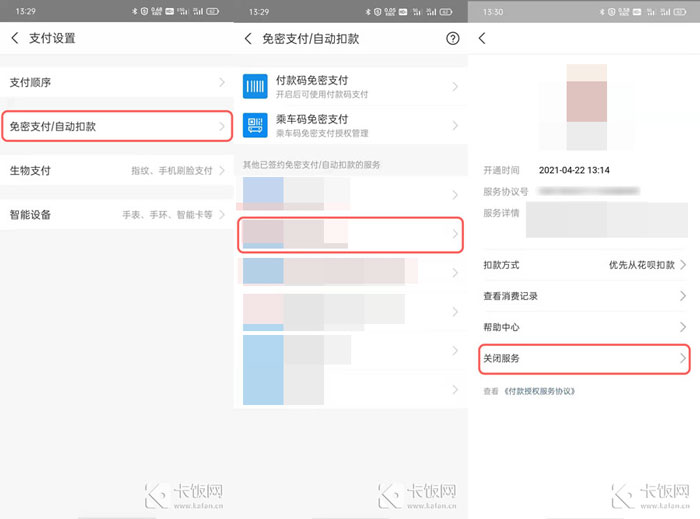Screen dimensions: 700x519
Task: Open help question mark icon
Action: (x=452, y=38)
